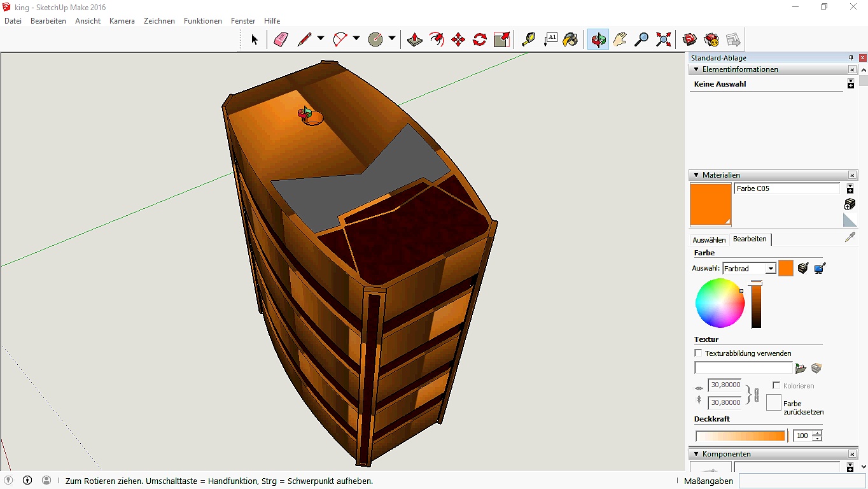Open the arc tool dropdown arrow
This screenshot has width=868, height=489.
[x=356, y=38]
